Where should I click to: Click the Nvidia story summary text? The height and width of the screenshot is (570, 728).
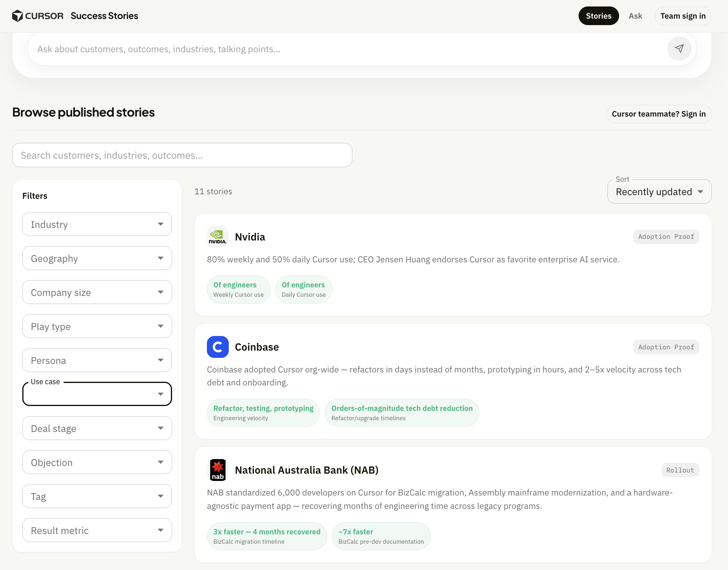pos(413,259)
